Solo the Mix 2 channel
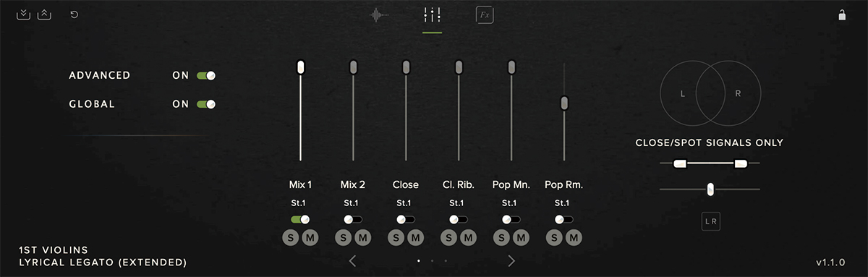Viewport: 868px width, 277px height. (x=344, y=237)
